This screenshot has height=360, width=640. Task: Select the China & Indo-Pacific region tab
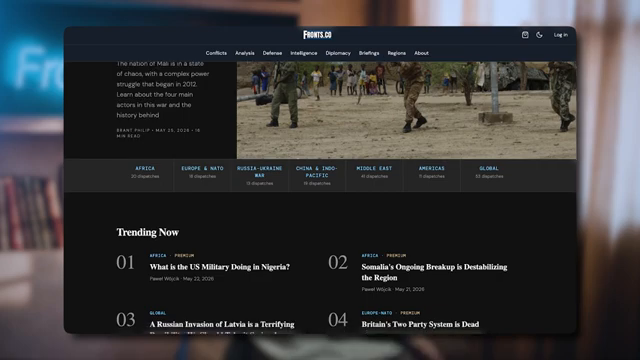[x=317, y=176]
